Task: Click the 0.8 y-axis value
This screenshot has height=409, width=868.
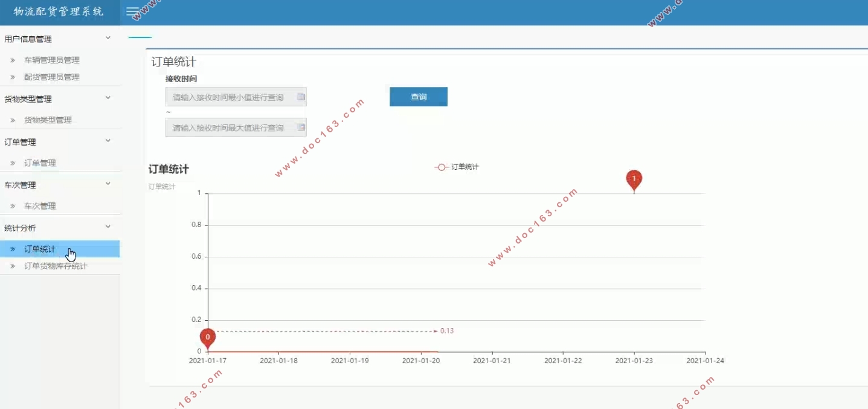Action: (x=196, y=225)
